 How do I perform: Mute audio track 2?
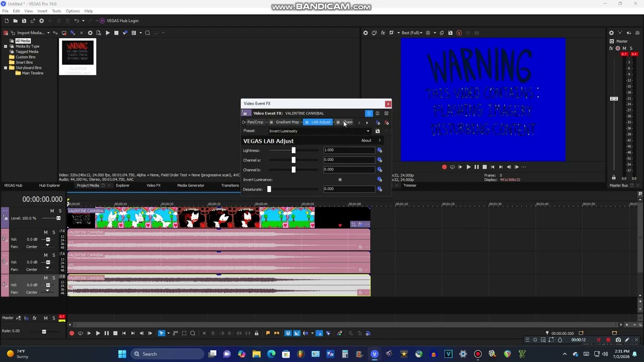tap(45, 232)
